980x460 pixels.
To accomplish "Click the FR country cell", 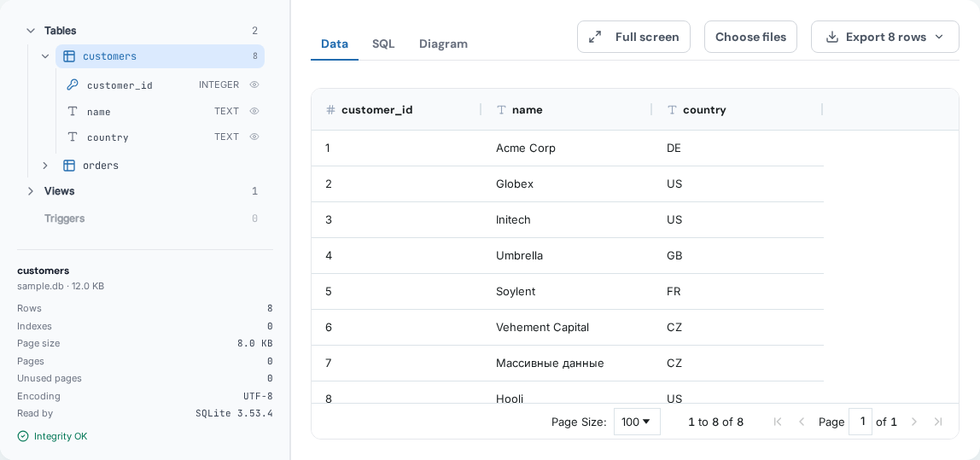I will 738,291.
